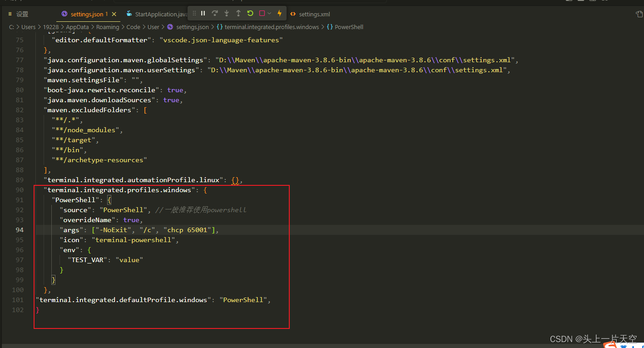Click the "**/target" entry
Image resolution: width=644 pixels, height=348 pixels.
[x=74, y=140]
